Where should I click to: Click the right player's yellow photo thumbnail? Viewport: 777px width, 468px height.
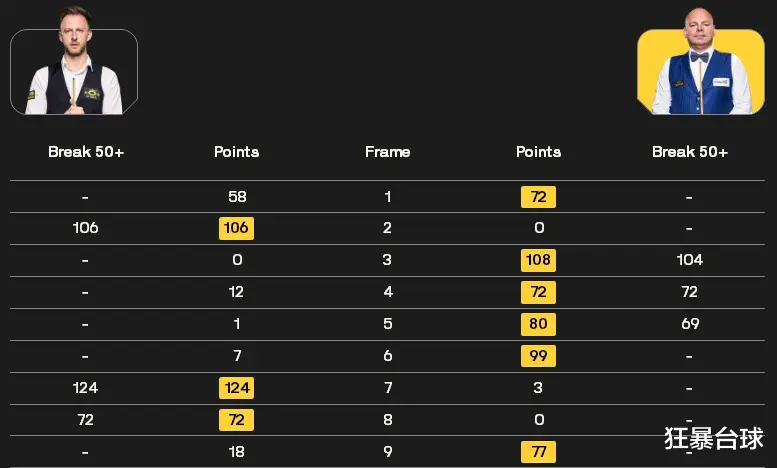click(x=701, y=61)
